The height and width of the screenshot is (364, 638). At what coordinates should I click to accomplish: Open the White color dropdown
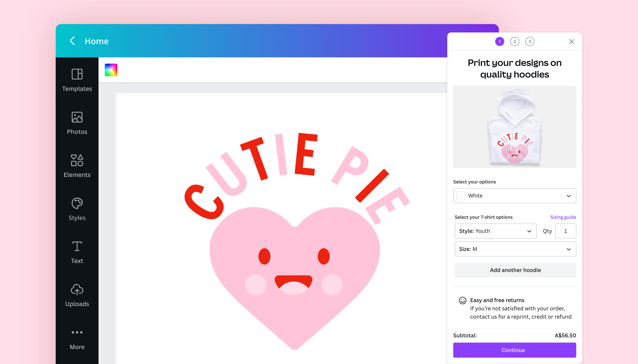[x=514, y=196]
